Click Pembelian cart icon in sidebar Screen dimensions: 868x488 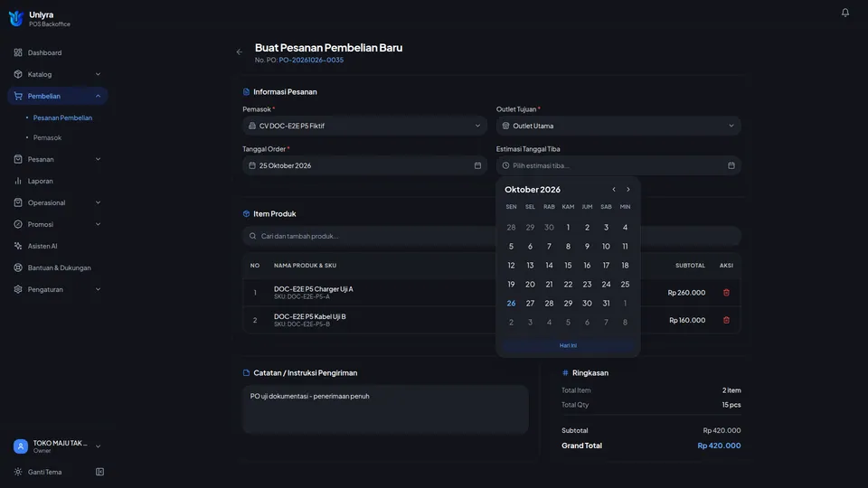18,96
